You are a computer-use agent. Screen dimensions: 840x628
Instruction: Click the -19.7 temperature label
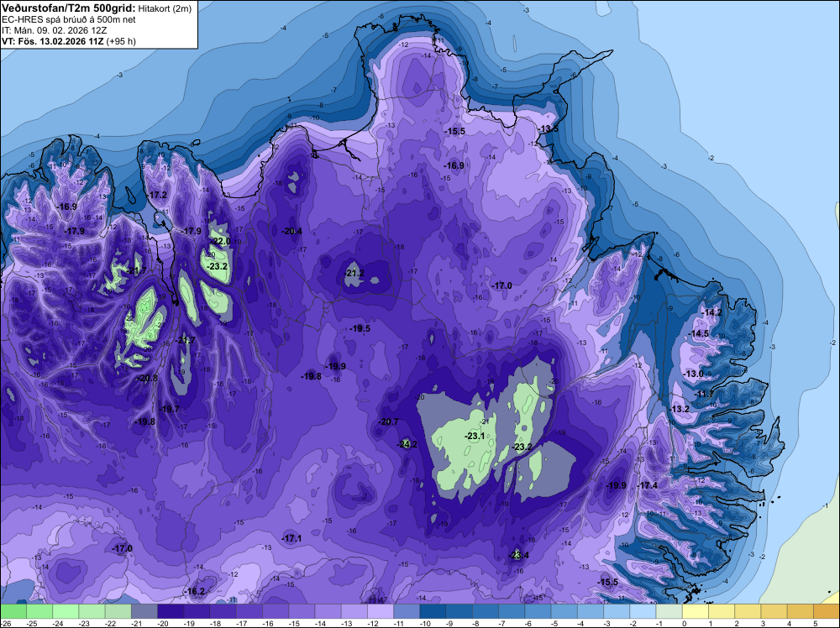170,409
